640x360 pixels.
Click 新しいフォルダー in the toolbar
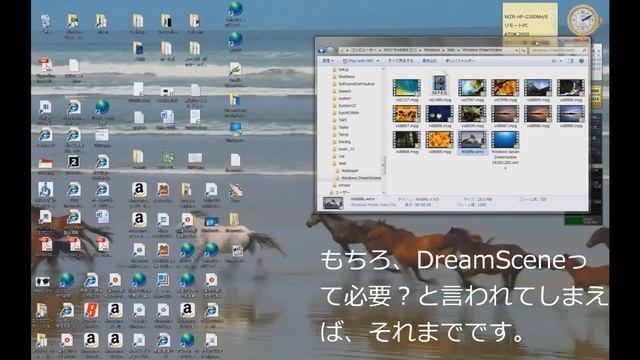pyautogui.click(x=460, y=61)
